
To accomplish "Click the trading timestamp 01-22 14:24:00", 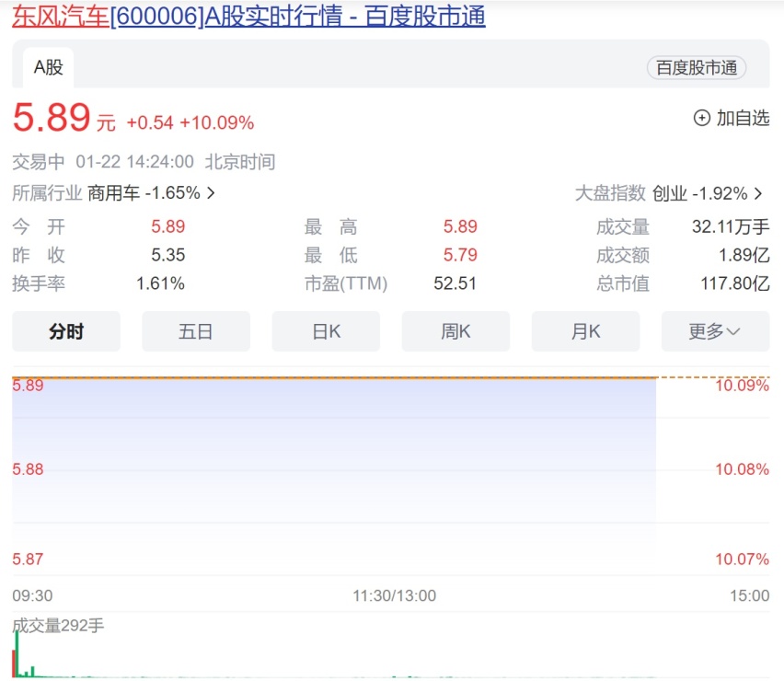I will 134,162.
